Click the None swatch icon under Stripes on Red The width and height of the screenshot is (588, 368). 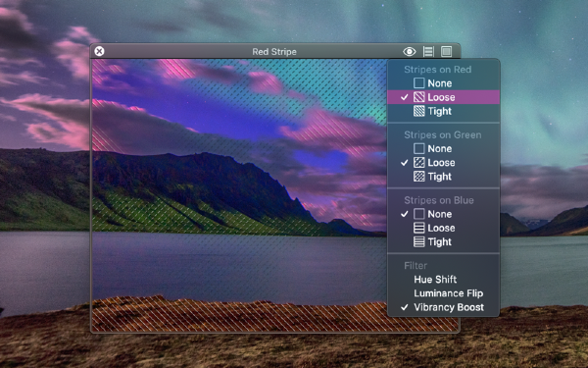(x=418, y=83)
